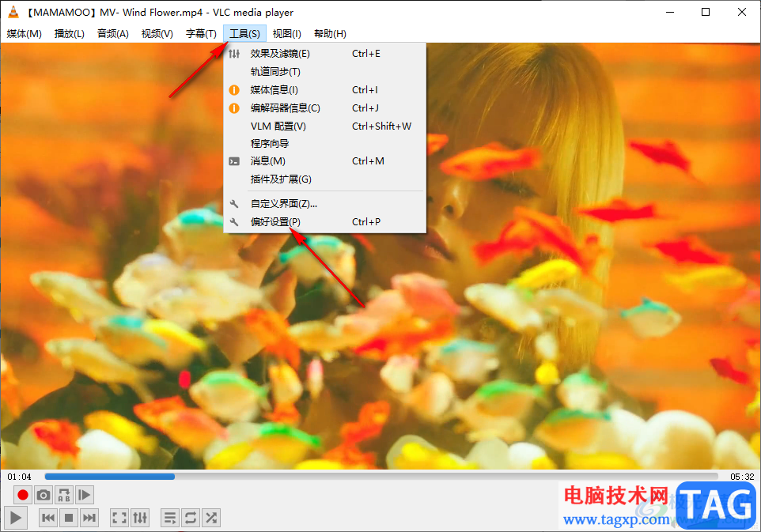Open 消息(M) menu entry
The height and width of the screenshot is (532, 761).
coord(324,161)
